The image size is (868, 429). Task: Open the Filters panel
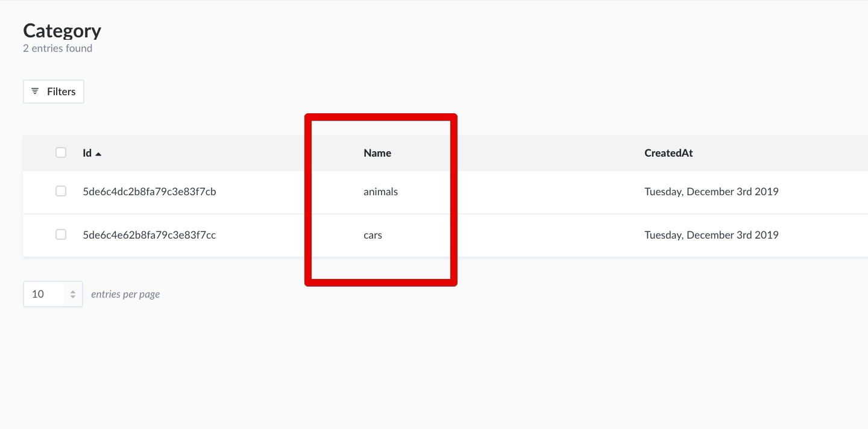pos(53,91)
